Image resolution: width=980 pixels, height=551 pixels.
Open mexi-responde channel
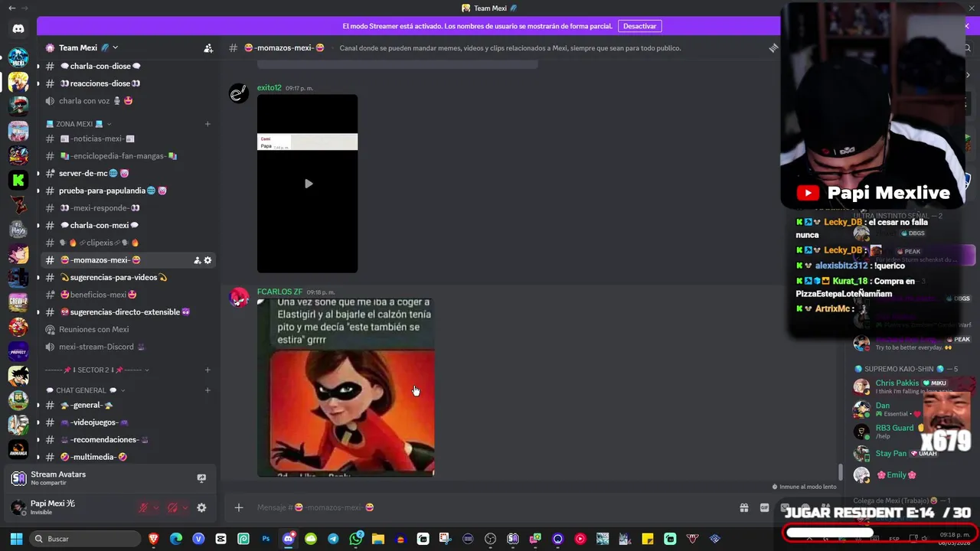(128, 208)
